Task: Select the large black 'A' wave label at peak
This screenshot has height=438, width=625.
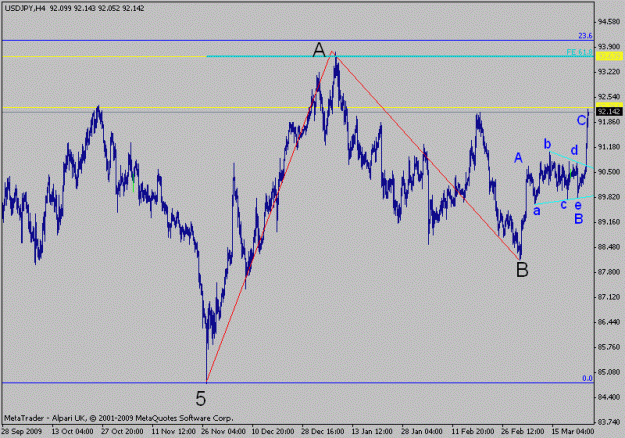Action: [x=319, y=50]
